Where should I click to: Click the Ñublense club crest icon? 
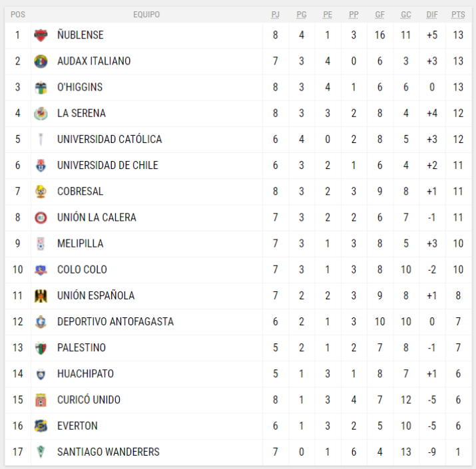coord(41,35)
